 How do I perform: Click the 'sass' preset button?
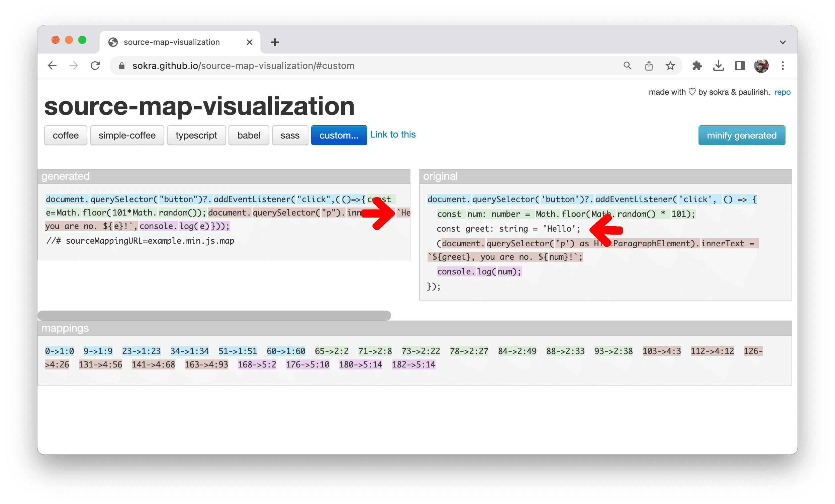289,136
